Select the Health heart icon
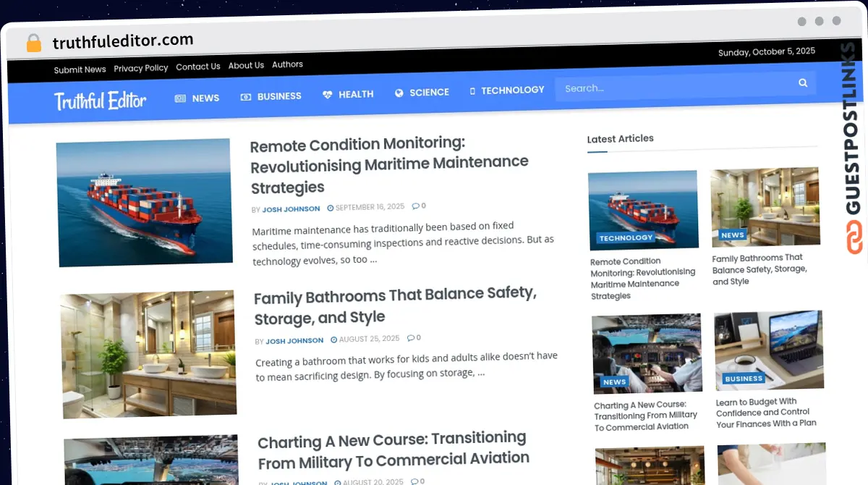Image resolution: width=868 pixels, height=485 pixels. pyautogui.click(x=328, y=94)
